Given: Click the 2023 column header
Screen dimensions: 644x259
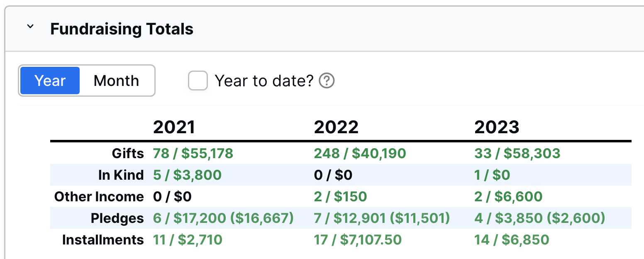Looking at the screenshot, I should [497, 127].
